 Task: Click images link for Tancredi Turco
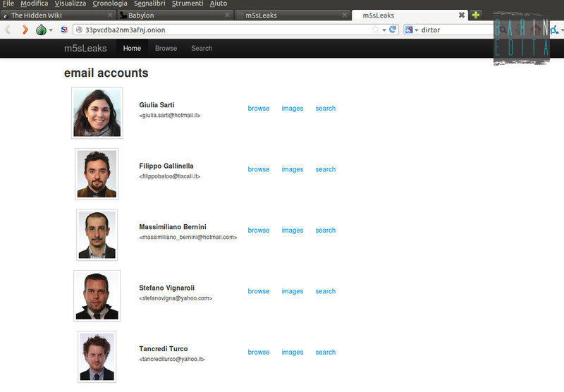point(292,352)
